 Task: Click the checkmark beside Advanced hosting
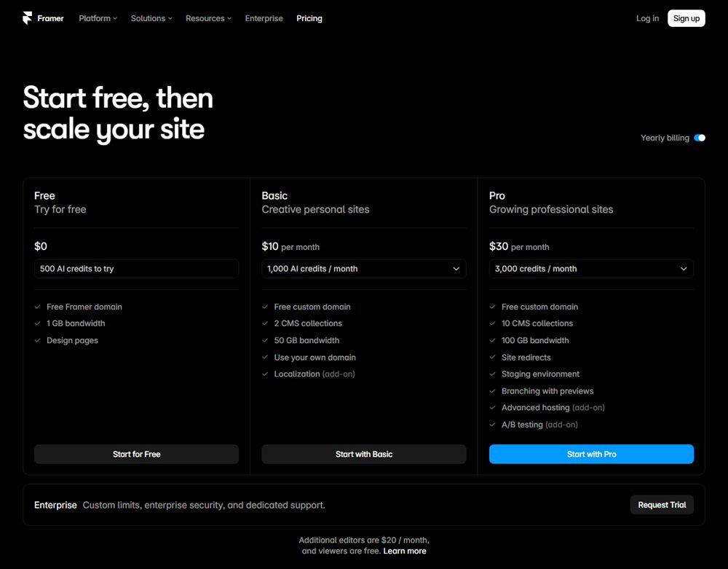coord(493,407)
